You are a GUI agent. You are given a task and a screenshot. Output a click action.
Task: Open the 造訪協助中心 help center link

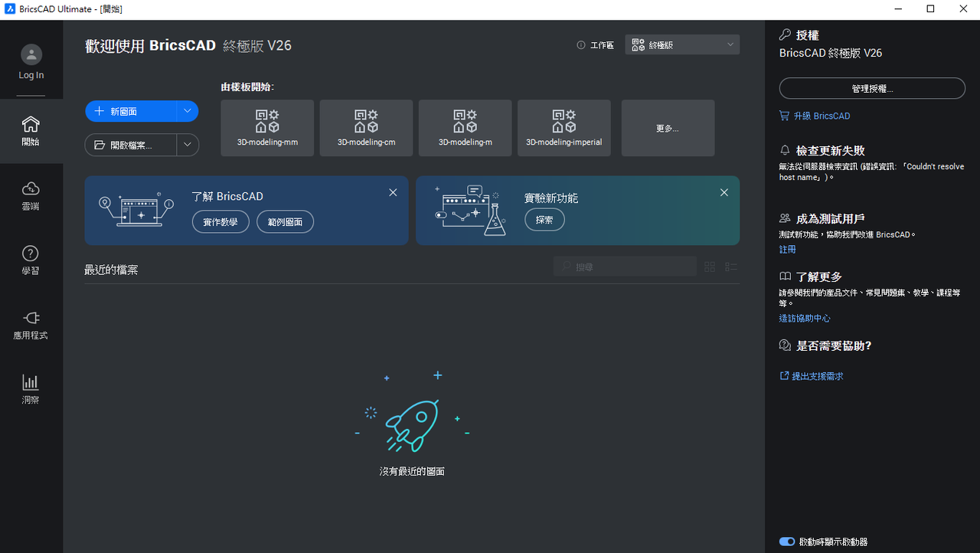pos(805,318)
